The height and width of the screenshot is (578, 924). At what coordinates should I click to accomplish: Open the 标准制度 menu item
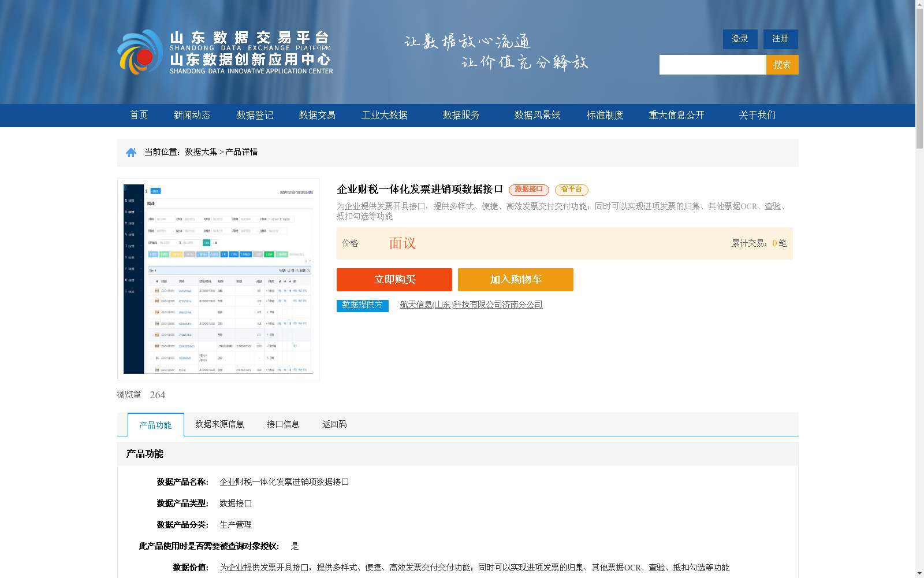pos(605,115)
